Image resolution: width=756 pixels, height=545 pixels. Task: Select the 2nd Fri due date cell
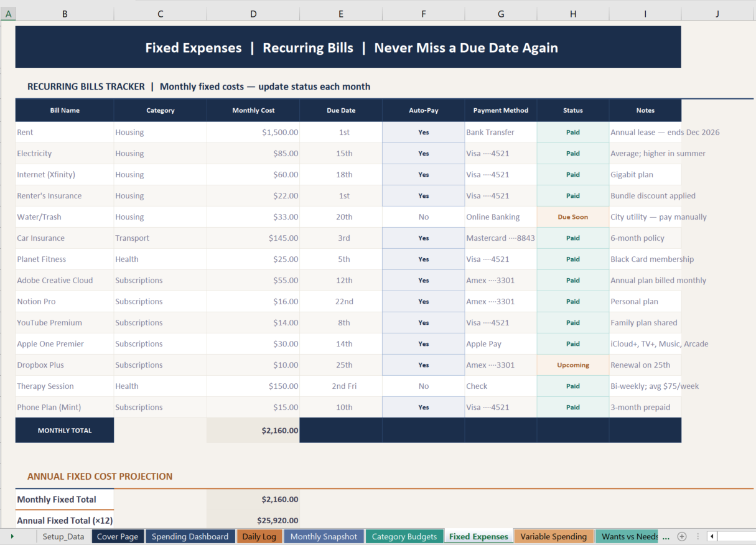click(341, 386)
